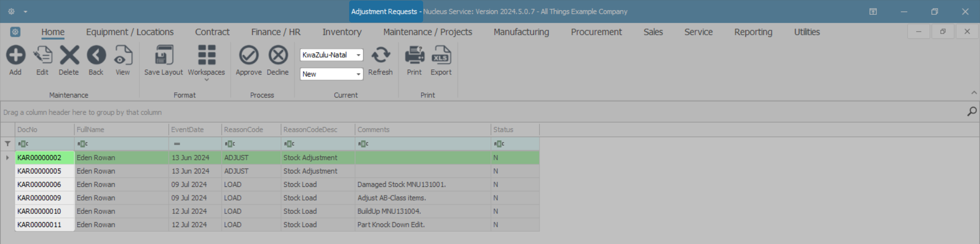Export the grid to XLS

[441, 56]
